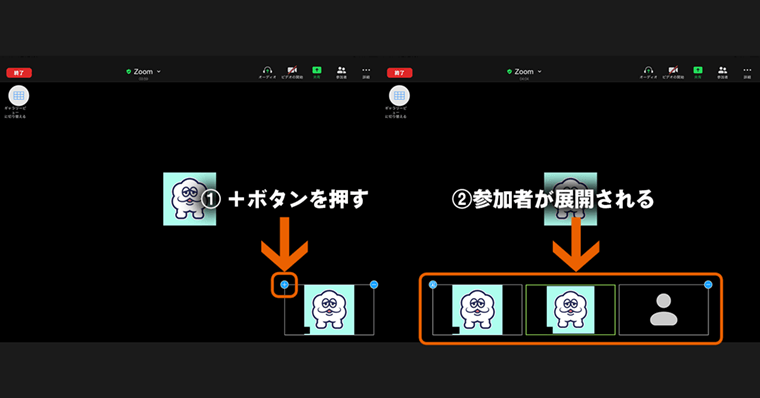Viewport: 760px width, 398px height.
Task: Open the 参加者 participants icon in step ① screen
Action: point(341,73)
